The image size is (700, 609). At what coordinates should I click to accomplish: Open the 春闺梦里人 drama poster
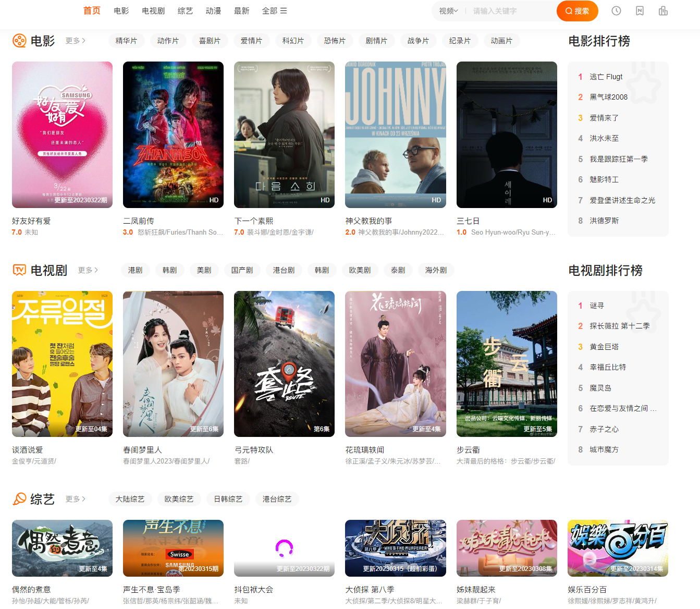[x=173, y=364]
